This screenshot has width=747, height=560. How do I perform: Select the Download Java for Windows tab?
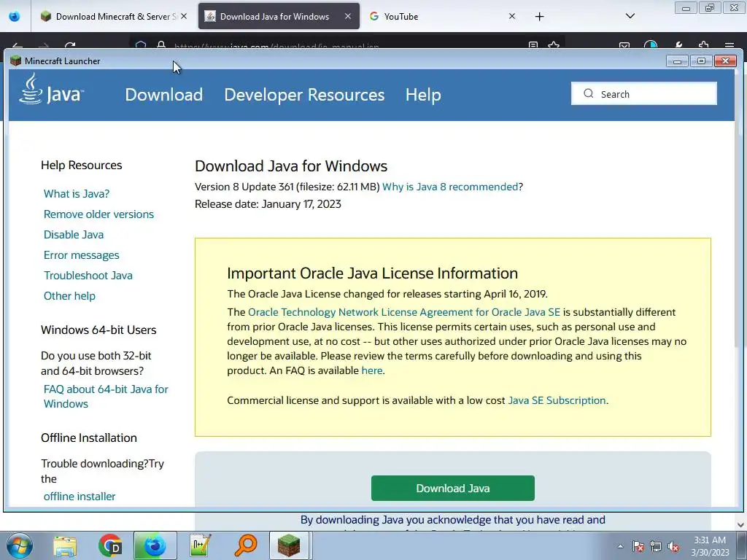point(279,16)
